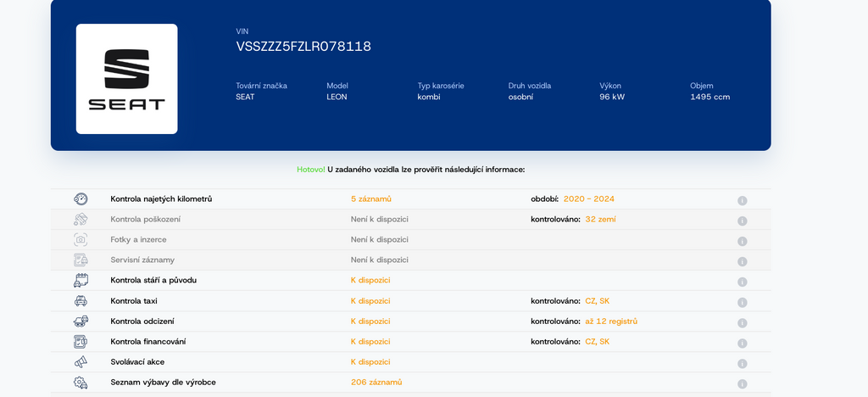This screenshot has height=397, width=868.
Task: Click the theft check icon
Action: 81,322
